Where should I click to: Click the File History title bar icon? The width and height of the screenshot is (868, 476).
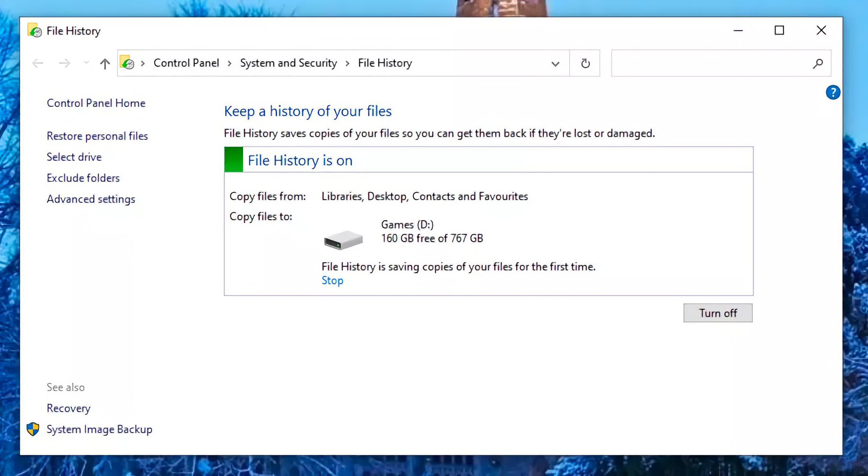34,30
